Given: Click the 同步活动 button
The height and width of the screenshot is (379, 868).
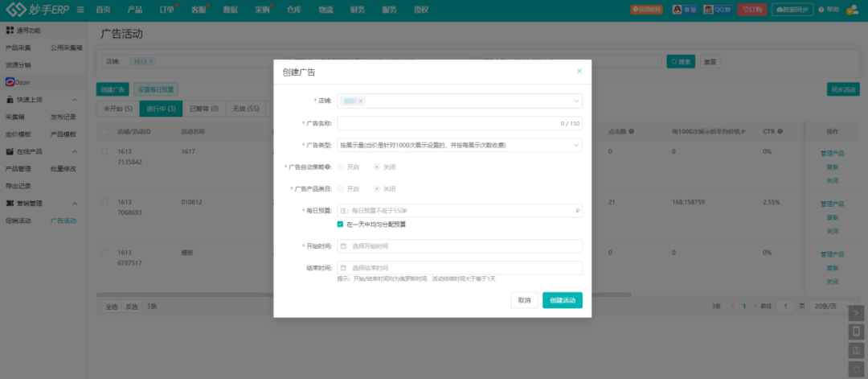Looking at the screenshot, I should (x=843, y=89).
